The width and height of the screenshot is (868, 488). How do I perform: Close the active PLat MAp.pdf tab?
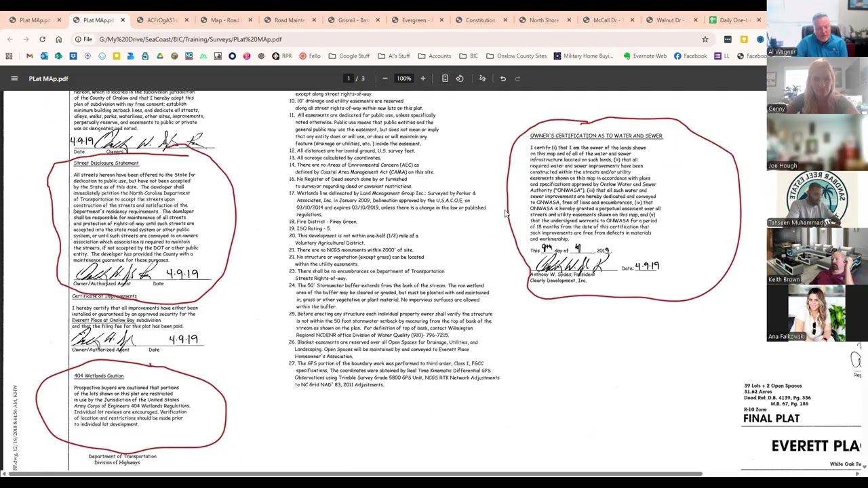(123, 20)
